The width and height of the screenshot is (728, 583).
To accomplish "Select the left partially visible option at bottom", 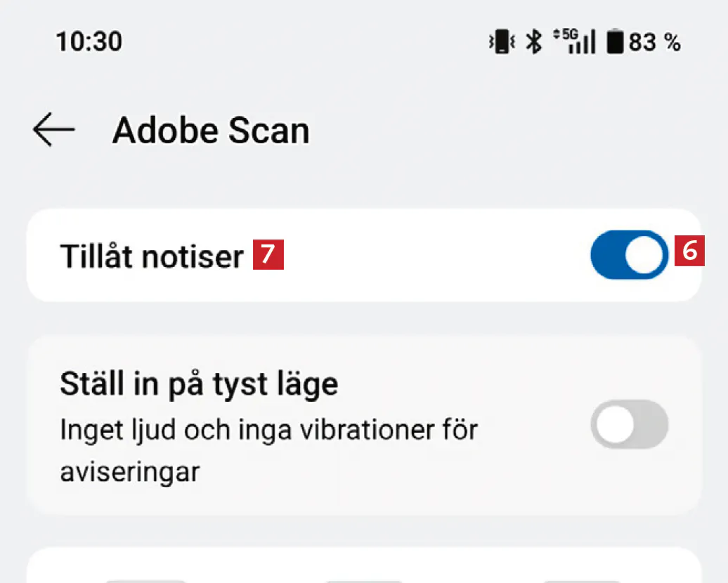I will pos(146,580).
